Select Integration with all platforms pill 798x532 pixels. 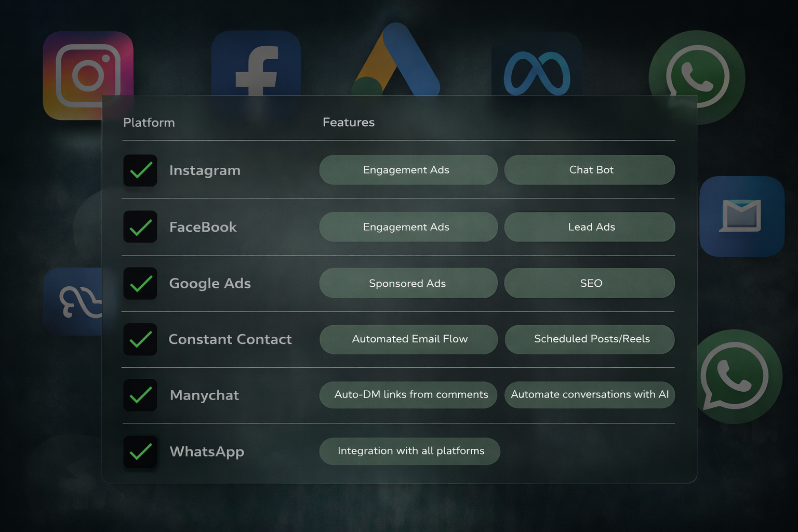point(410,451)
